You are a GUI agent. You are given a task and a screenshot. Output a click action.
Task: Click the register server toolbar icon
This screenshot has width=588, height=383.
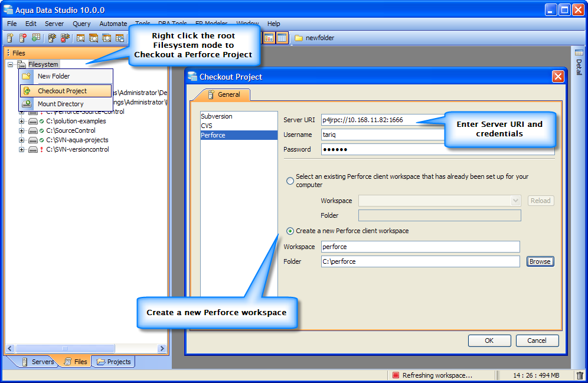pos(10,38)
